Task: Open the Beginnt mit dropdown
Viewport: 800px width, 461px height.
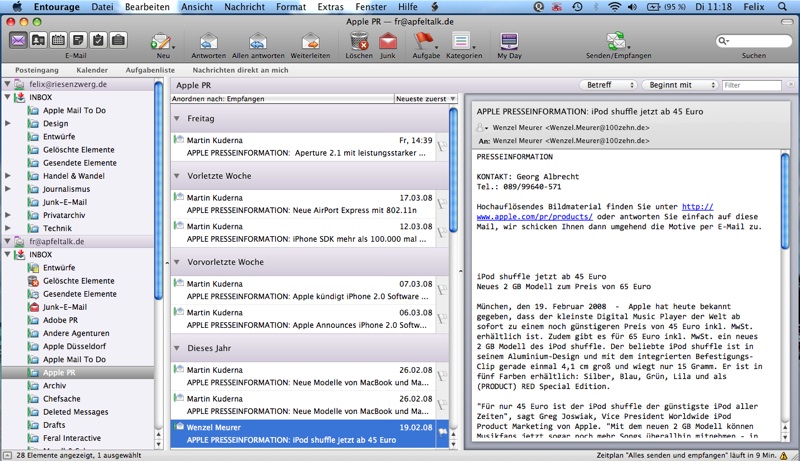Action: [680, 85]
